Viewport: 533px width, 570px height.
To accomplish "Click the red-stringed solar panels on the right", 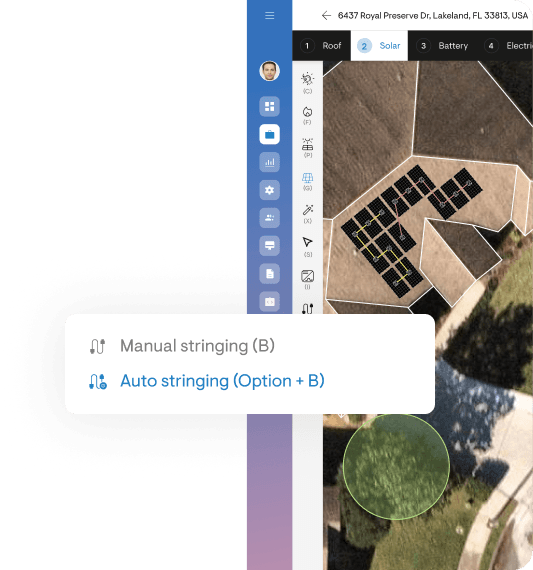I will point(454,193).
